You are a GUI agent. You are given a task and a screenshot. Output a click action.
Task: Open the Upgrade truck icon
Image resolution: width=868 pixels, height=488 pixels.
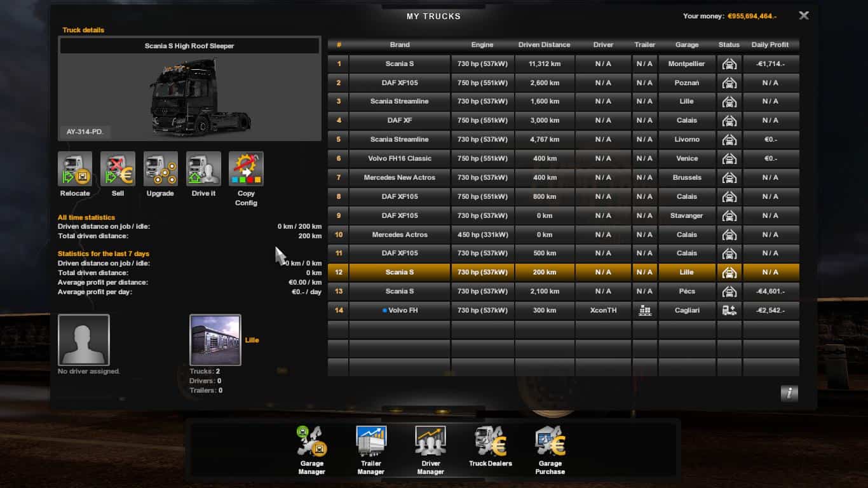(x=160, y=170)
